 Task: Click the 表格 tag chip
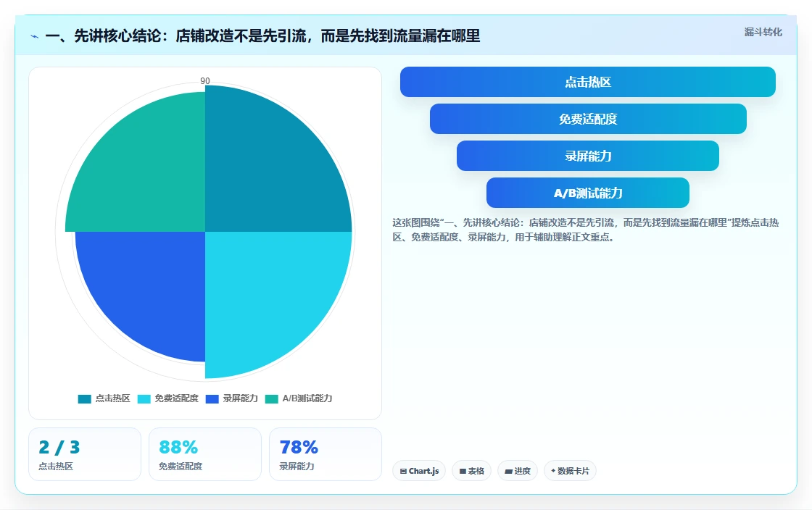click(472, 471)
